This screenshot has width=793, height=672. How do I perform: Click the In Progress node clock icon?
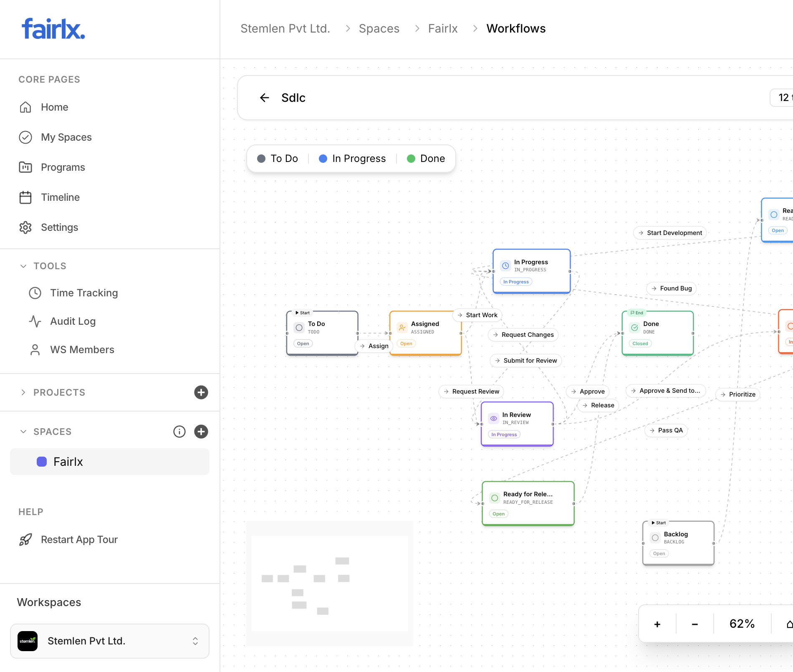tap(505, 265)
